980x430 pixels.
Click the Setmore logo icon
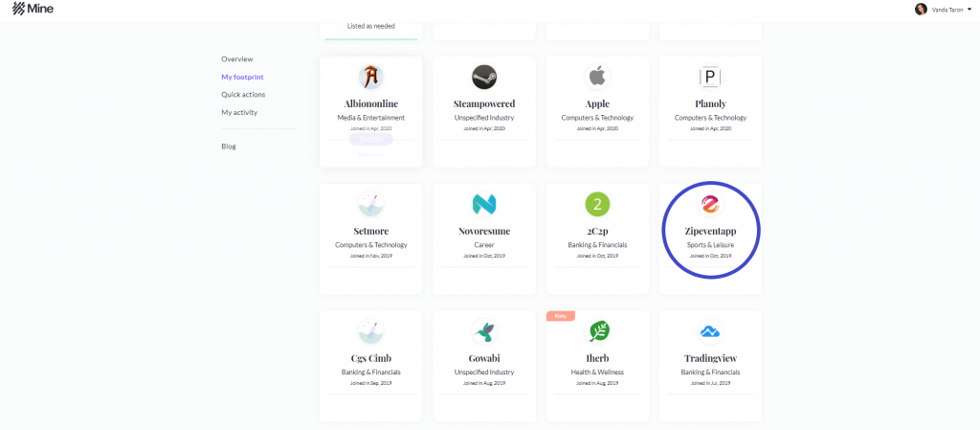[x=371, y=204]
